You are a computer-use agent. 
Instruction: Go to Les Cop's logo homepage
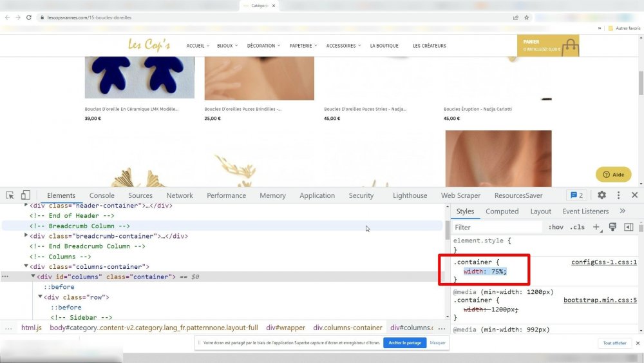click(x=149, y=44)
